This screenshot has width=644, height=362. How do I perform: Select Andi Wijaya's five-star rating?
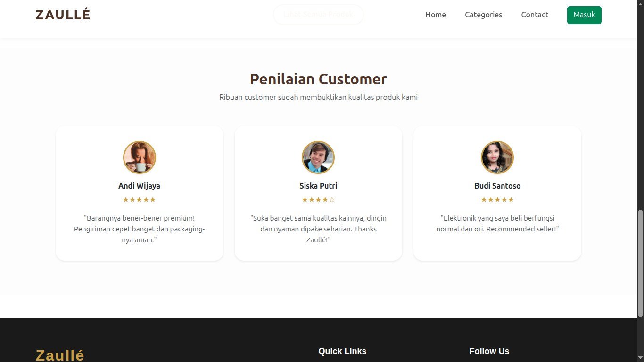[140, 200]
